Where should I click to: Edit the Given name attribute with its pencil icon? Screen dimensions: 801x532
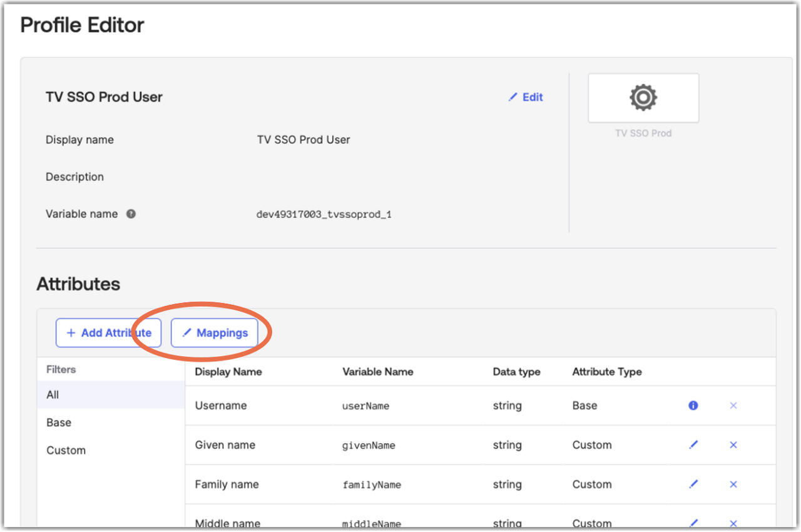point(693,444)
